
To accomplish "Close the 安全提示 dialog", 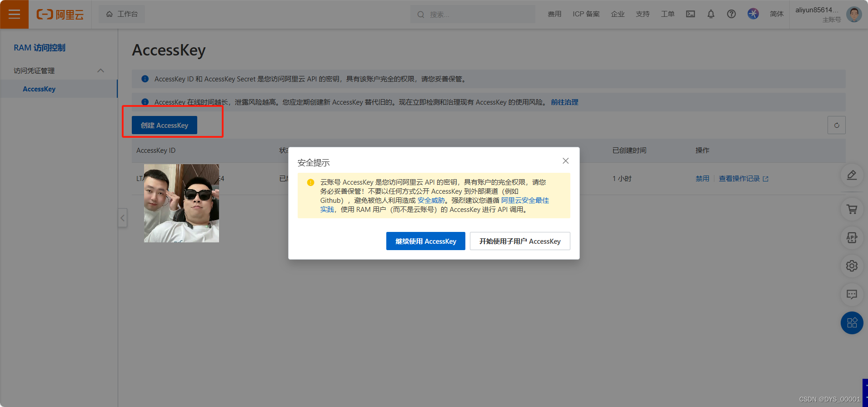I will point(565,161).
